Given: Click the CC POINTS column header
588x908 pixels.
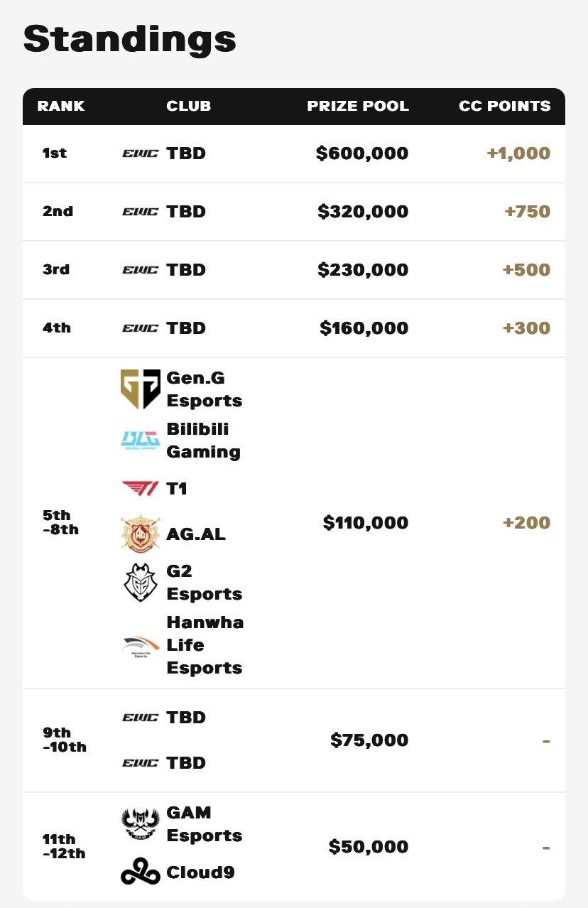Looking at the screenshot, I should pyautogui.click(x=505, y=106).
